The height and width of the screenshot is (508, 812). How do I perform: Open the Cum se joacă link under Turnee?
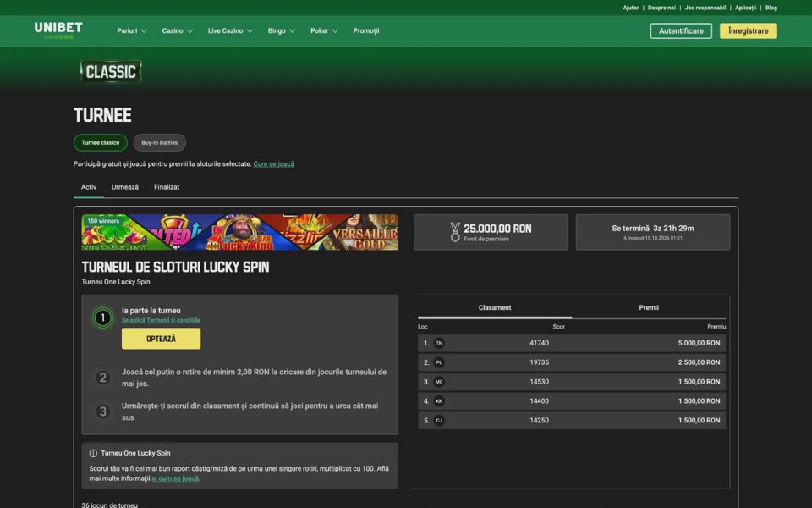[x=273, y=164]
